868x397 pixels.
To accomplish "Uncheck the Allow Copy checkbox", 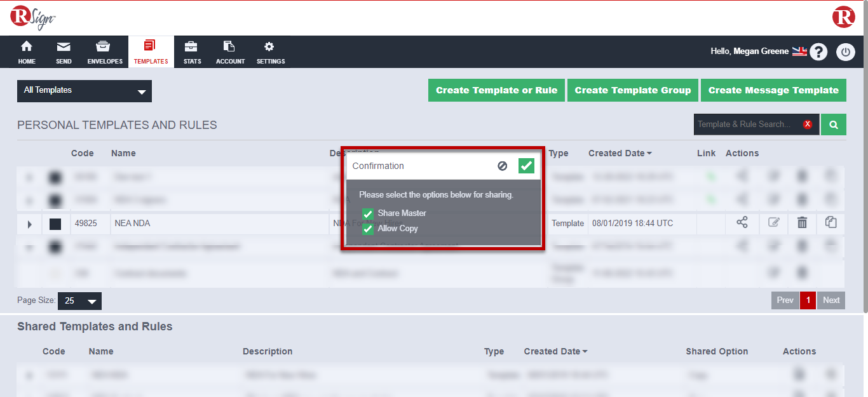I will 367,229.
